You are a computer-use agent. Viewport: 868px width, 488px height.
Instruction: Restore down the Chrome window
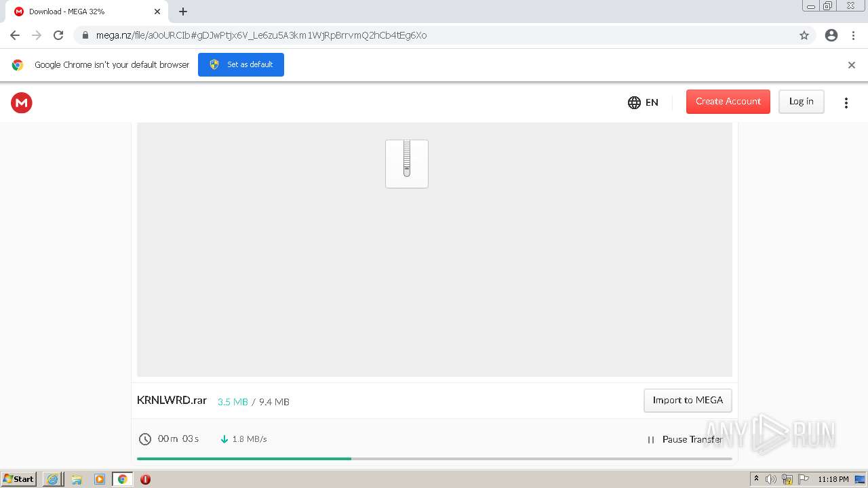pos(828,6)
